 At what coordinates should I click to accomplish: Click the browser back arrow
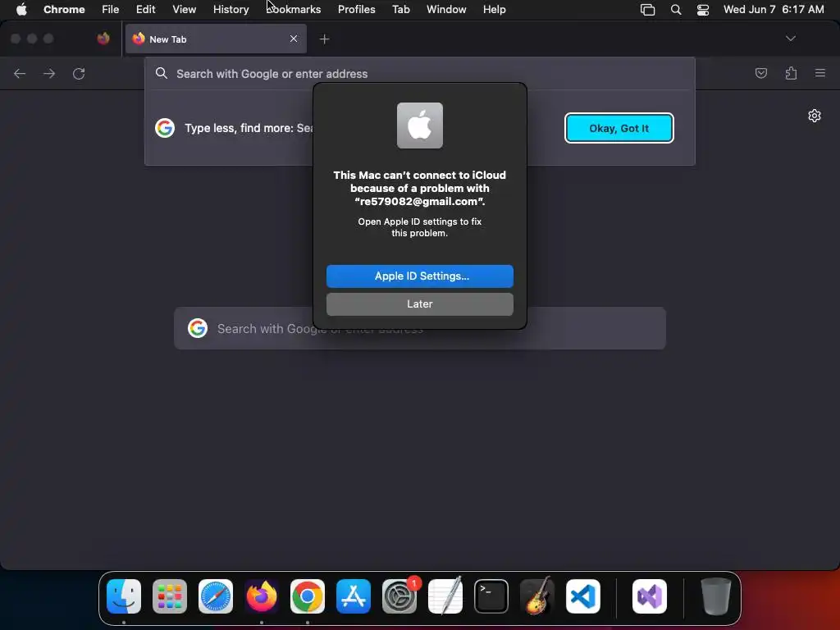pos(20,73)
